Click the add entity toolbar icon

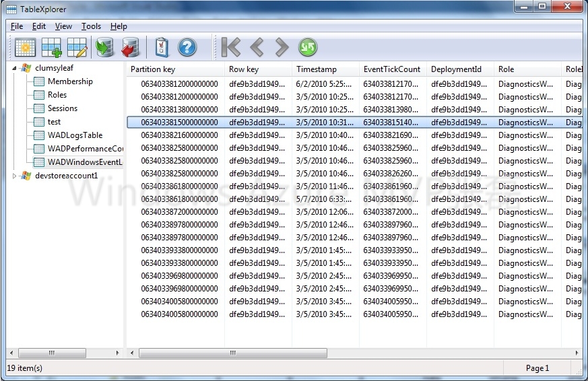51,47
